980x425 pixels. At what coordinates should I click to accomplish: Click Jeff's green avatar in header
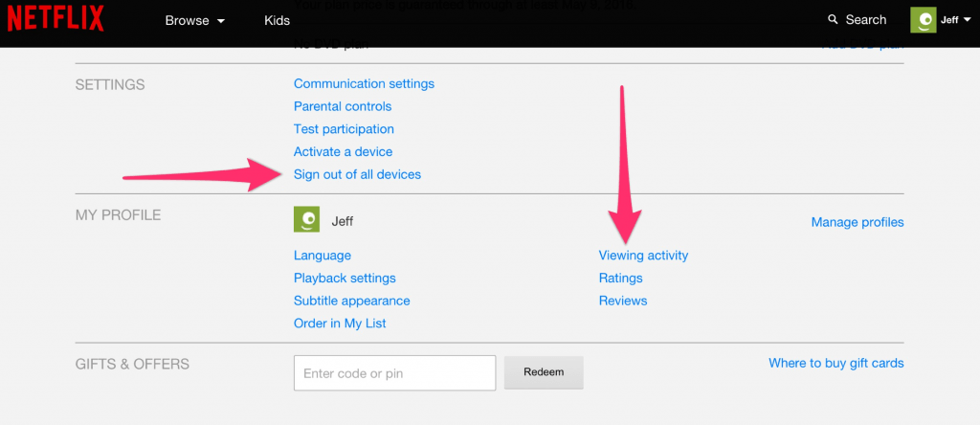tap(924, 20)
